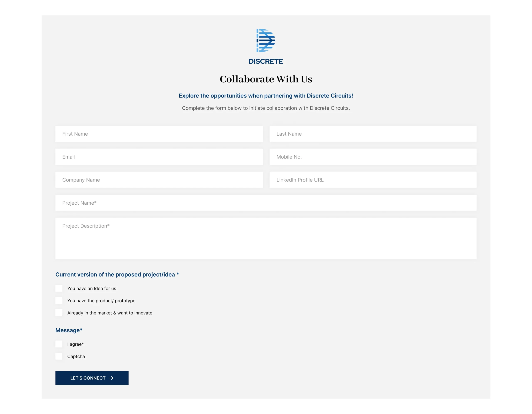Image resolution: width=532 pixels, height=414 pixels.
Task: Click the 'Message*' section label
Action: click(69, 330)
